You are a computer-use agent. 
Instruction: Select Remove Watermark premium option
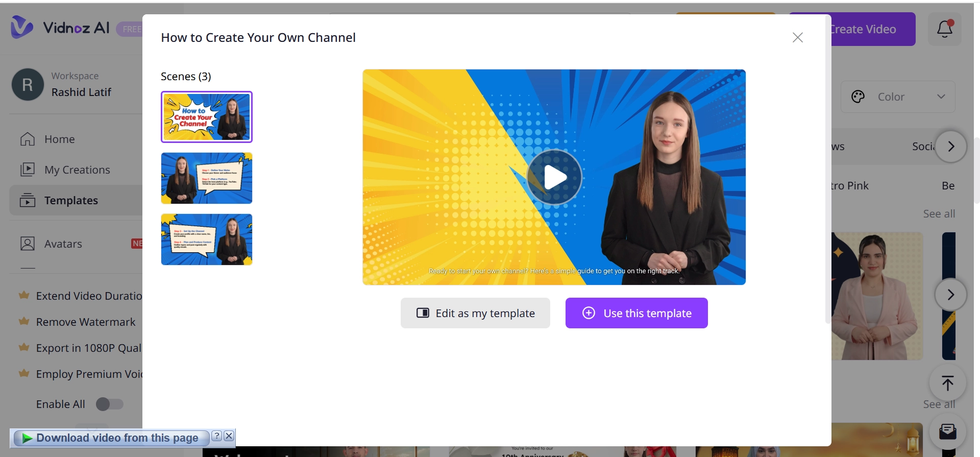[x=85, y=322]
